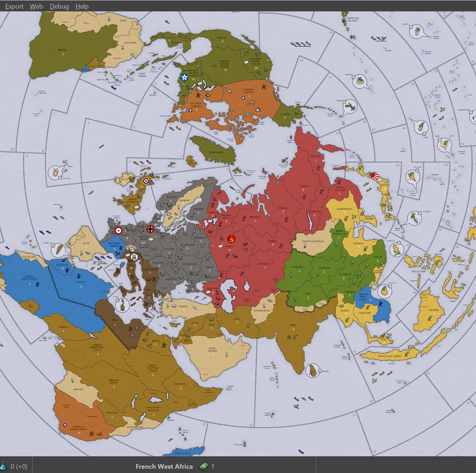Click the US star roundel in Eastern United States
This screenshot has height=473, width=476.
(184, 77)
